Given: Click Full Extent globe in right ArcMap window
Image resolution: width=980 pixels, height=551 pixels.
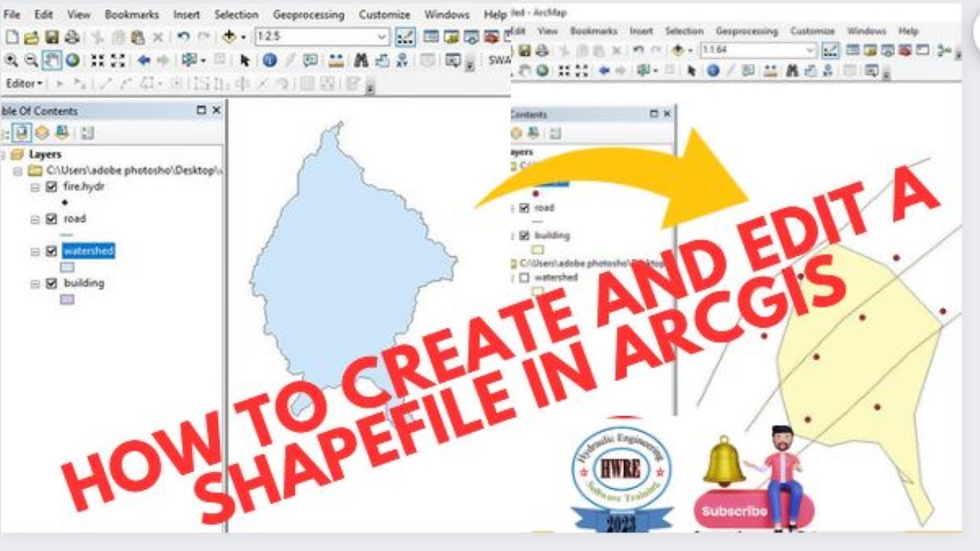Looking at the screenshot, I should pos(543,70).
